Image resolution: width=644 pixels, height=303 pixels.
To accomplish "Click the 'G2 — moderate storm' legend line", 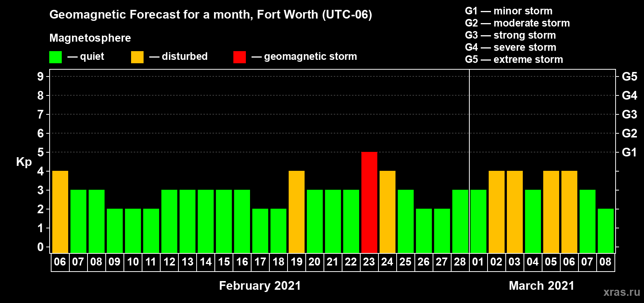I will [517, 23].
